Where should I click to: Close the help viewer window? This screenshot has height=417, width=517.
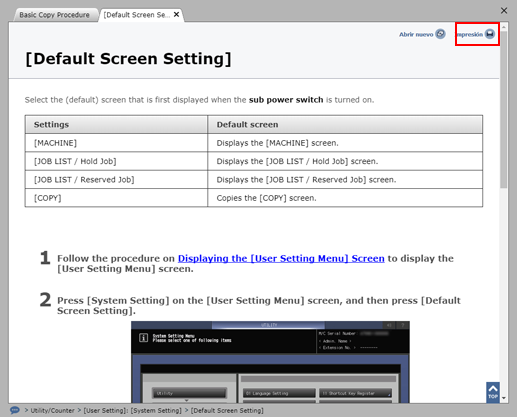click(504, 11)
